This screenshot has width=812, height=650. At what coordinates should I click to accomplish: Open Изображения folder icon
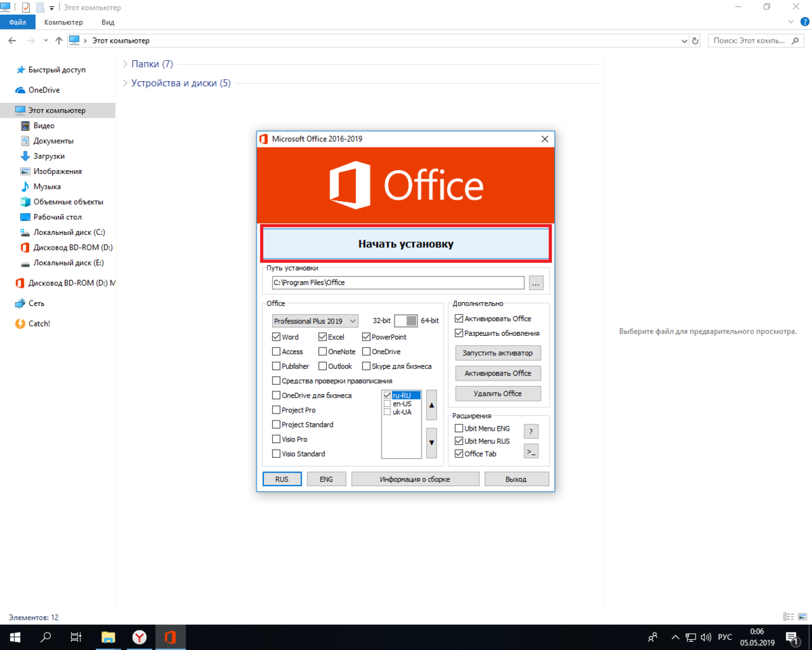26,171
